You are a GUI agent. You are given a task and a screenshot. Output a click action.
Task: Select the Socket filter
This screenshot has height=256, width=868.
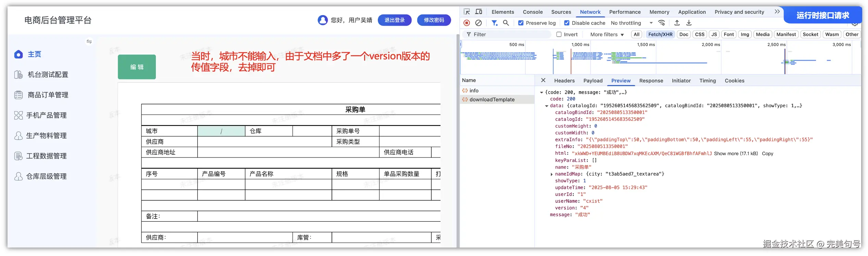[810, 34]
